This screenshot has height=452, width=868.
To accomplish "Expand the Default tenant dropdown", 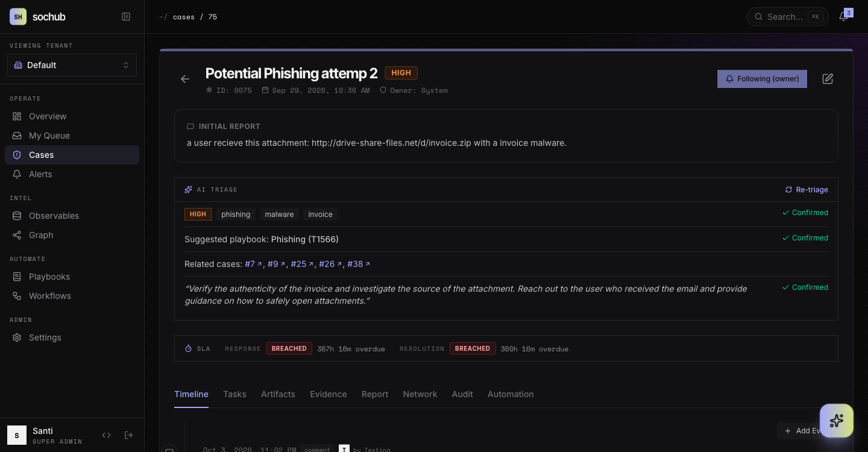I will coord(72,65).
